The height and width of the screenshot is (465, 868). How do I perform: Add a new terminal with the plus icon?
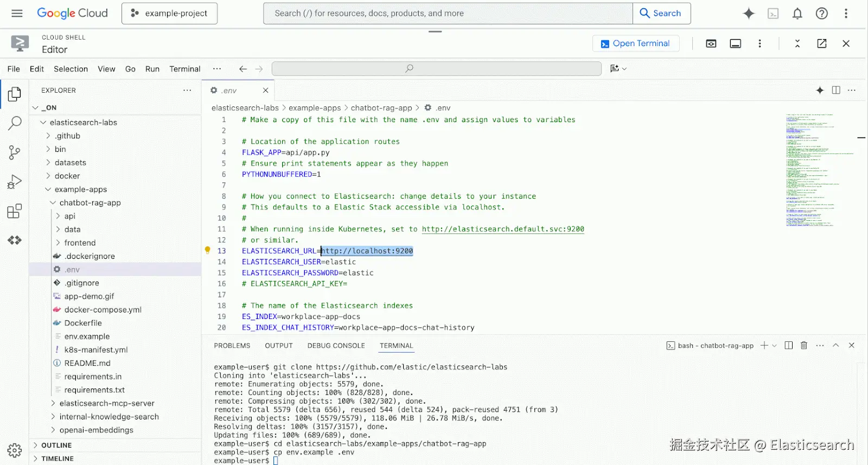(x=764, y=345)
